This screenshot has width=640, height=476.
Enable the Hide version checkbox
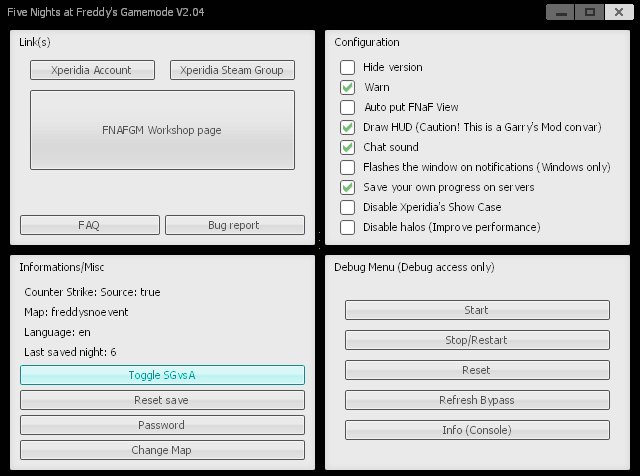point(347,67)
